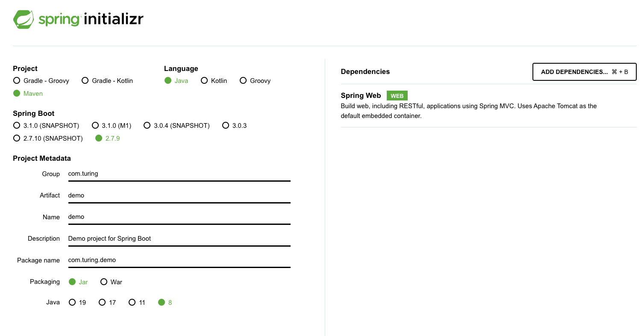Click the WEB tag badge
Viewport: 644px width, 336px height.
[397, 96]
